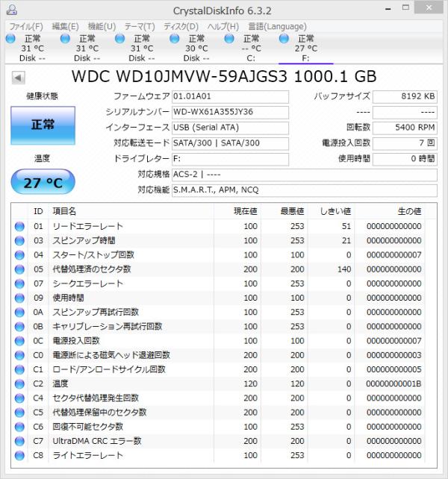
Task: Click the power-on hours field 0 時間
Action: pos(405,159)
